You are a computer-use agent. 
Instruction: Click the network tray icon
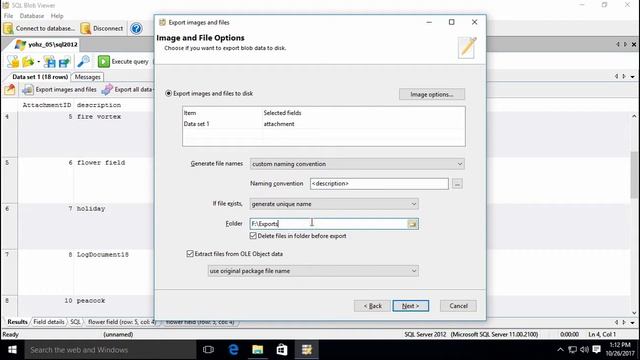tap(573, 350)
